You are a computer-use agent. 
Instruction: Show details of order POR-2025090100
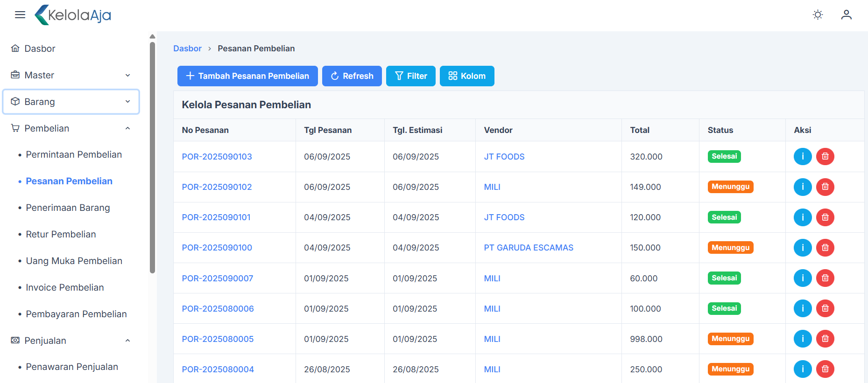[x=802, y=248]
